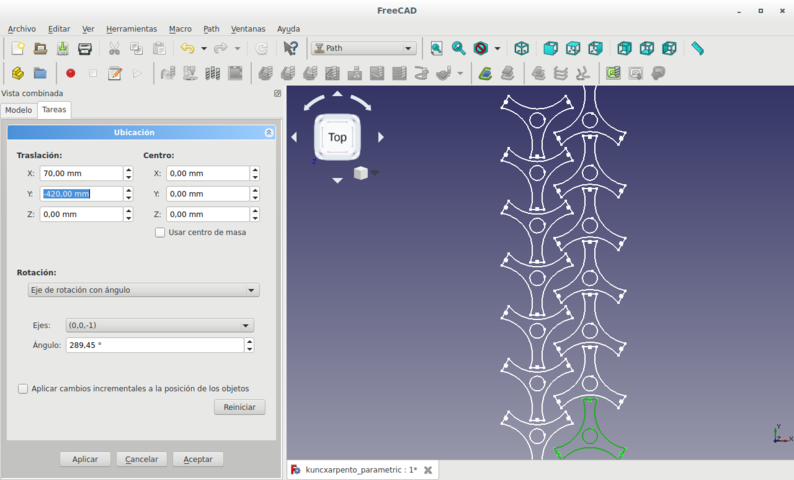Click the Undo arrow icon
Image resolution: width=794 pixels, height=480 pixels.
pos(185,48)
